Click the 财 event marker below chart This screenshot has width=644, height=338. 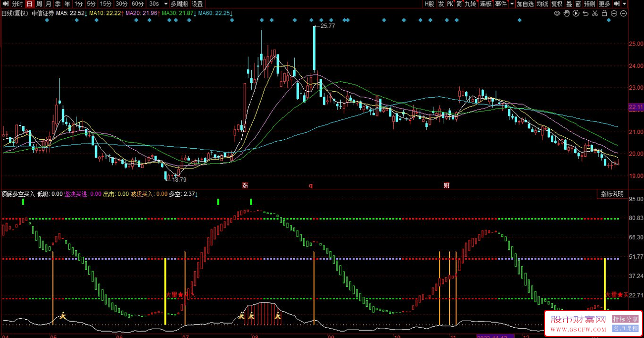(446, 185)
